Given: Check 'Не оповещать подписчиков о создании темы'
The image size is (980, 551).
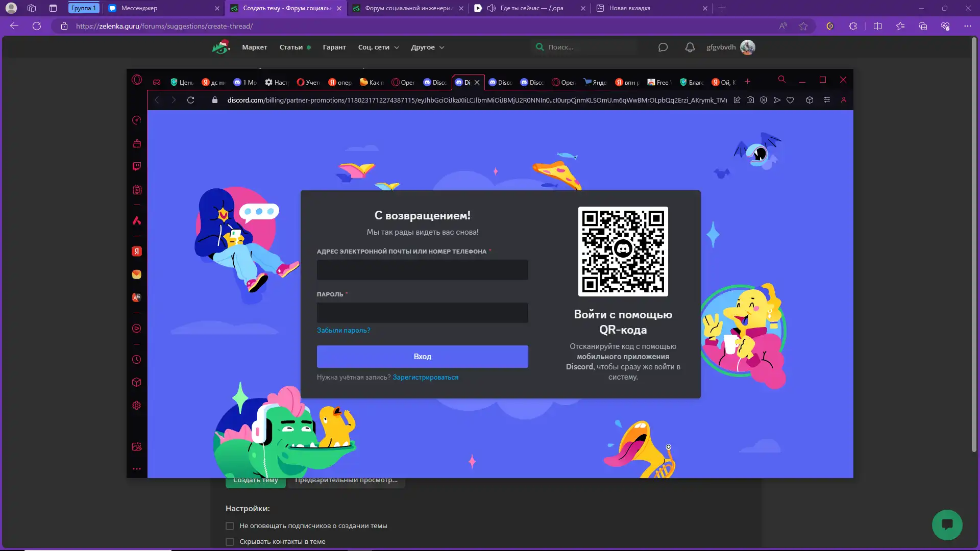Looking at the screenshot, I should [x=230, y=526].
